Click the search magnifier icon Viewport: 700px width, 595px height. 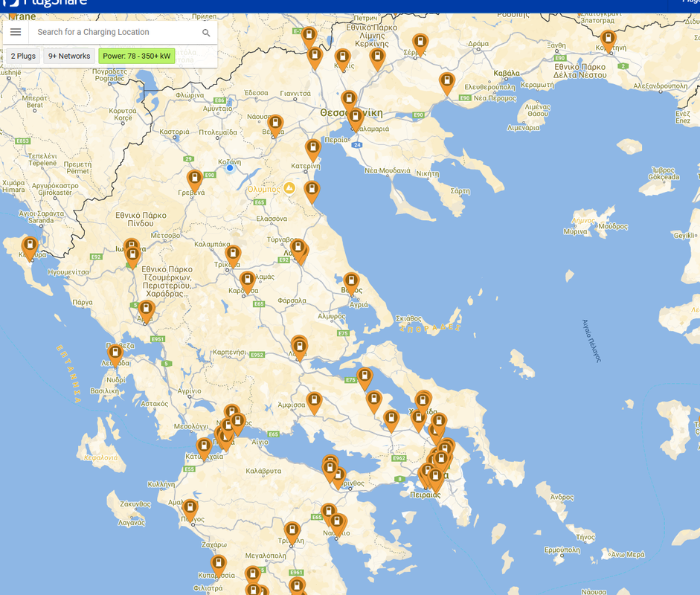(x=206, y=33)
